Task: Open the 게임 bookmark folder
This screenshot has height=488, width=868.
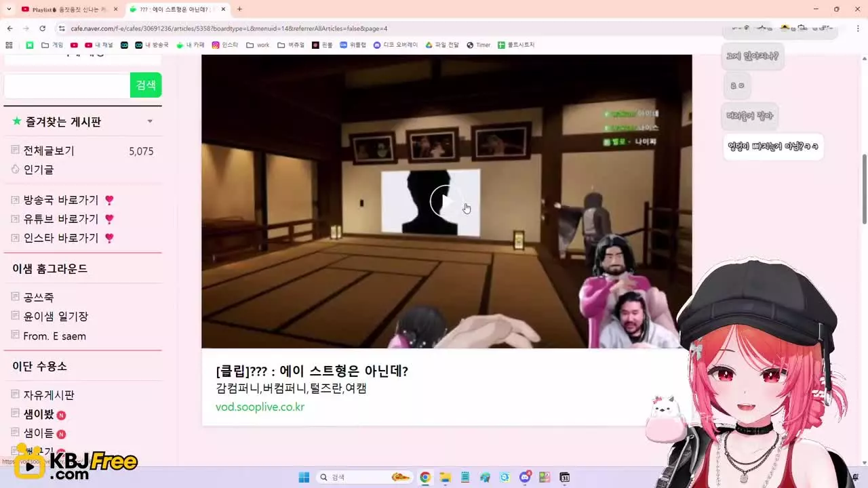Action: click(52, 45)
